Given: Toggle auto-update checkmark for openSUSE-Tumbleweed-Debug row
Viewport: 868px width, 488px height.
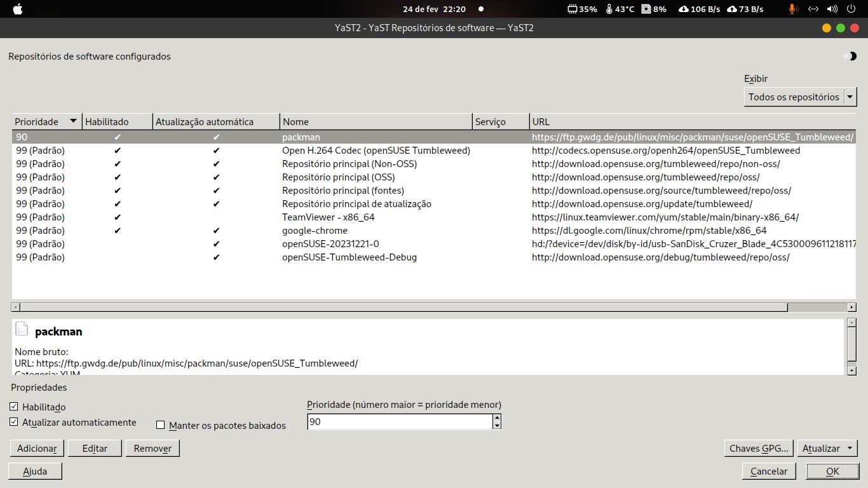Looking at the screenshot, I should [216, 257].
